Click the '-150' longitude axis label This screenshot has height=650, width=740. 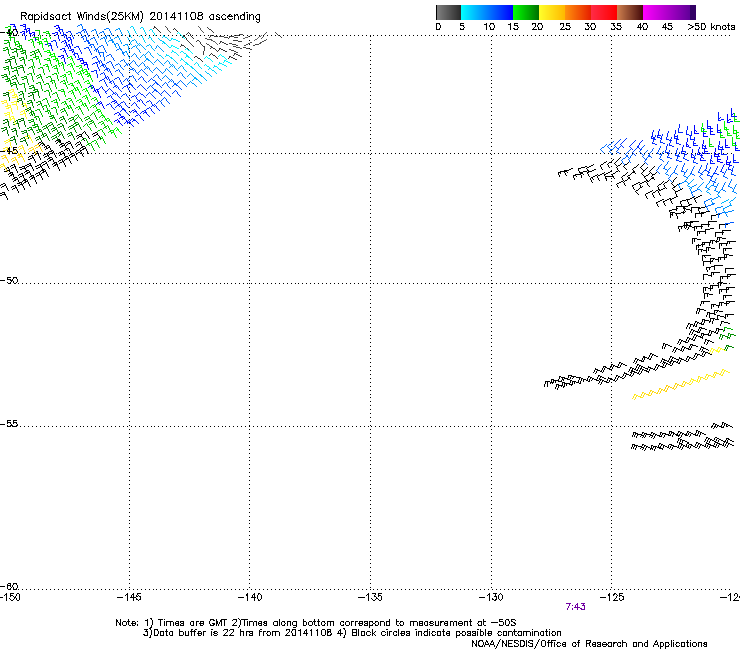(10, 597)
